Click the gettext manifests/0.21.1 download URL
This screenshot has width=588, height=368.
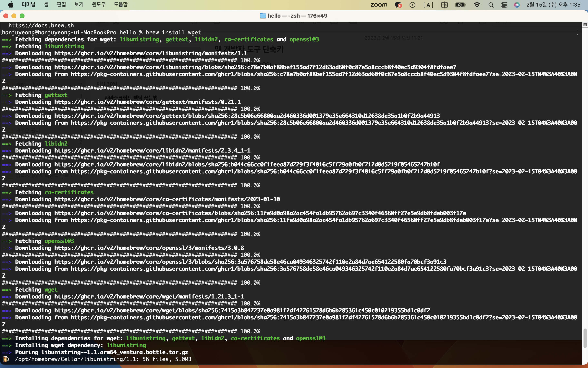[147, 102]
